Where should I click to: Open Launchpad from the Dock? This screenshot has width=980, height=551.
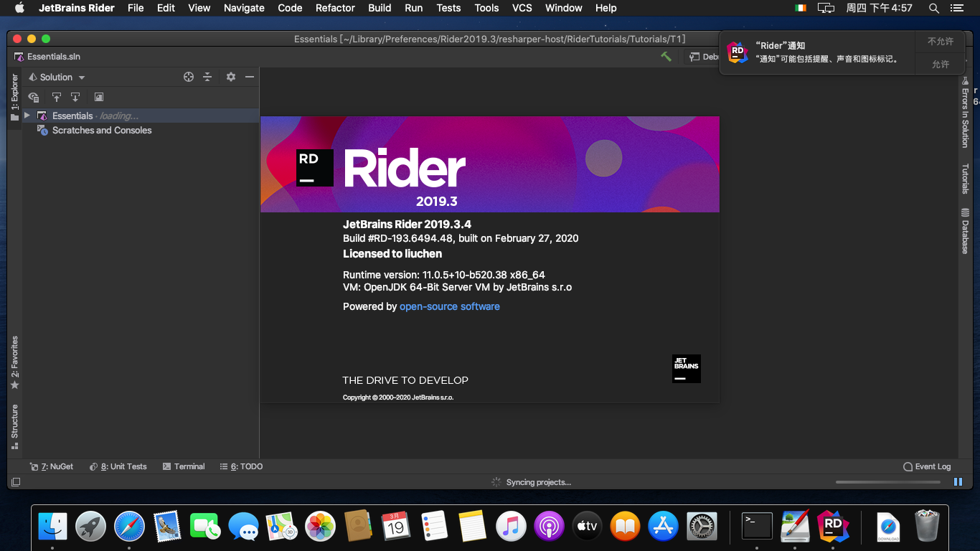(91, 527)
